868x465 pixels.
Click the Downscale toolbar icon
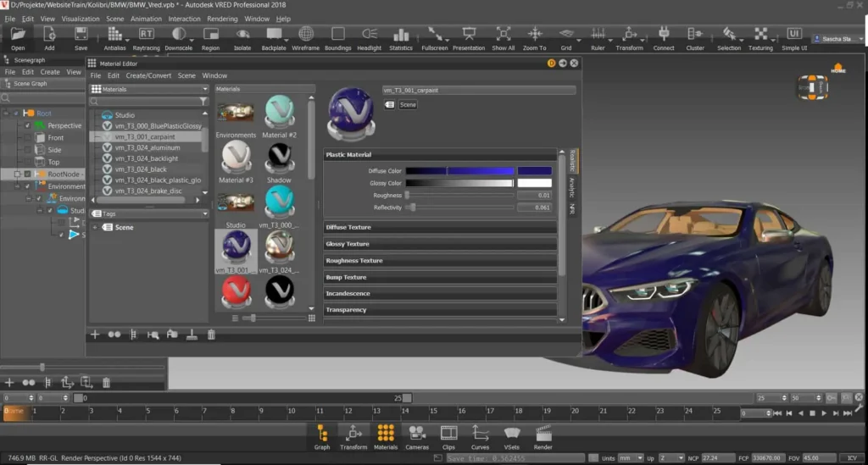(x=178, y=34)
